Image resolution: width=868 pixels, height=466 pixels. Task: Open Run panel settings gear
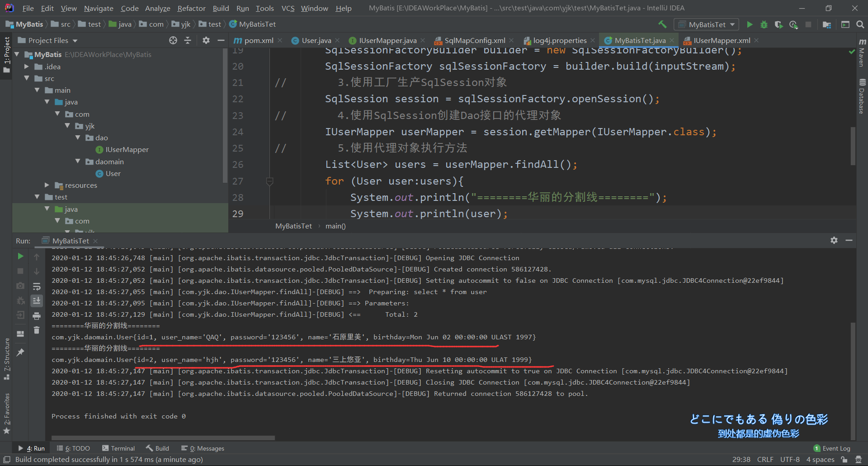pyautogui.click(x=834, y=240)
